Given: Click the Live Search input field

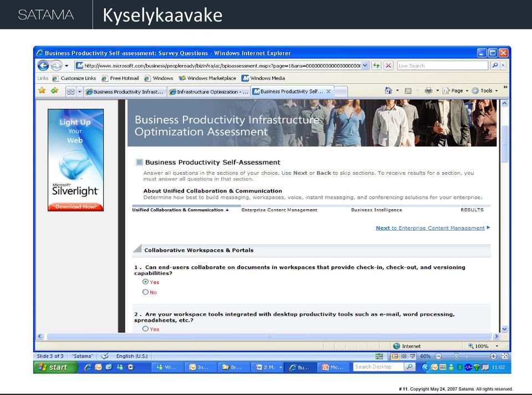Looking at the screenshot, I should point(443,65).
